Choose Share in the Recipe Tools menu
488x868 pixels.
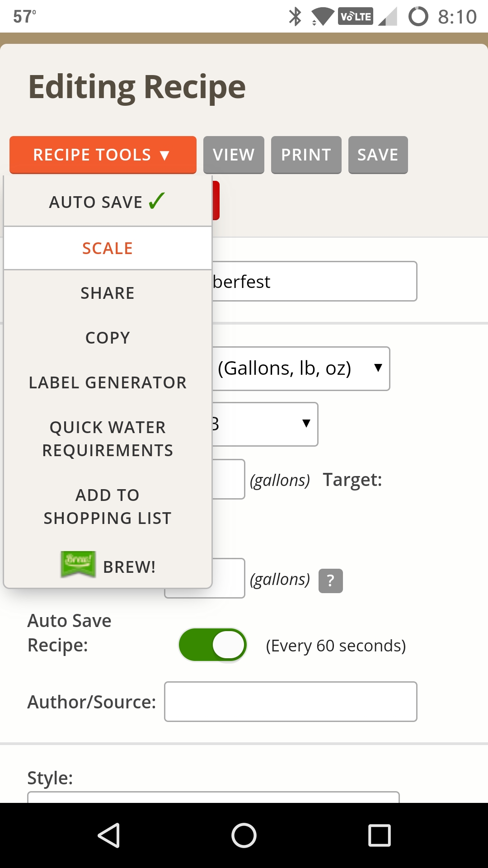tap(108, 293)
